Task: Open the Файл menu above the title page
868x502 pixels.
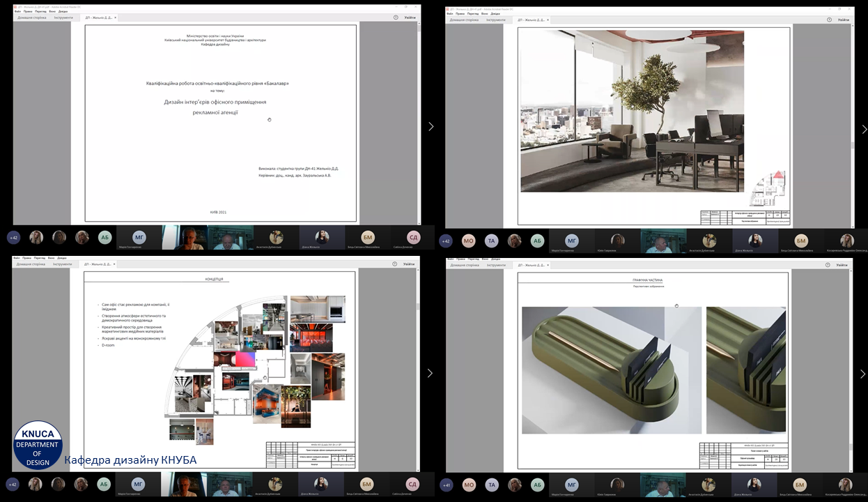Action: click(x=18, y=11)
